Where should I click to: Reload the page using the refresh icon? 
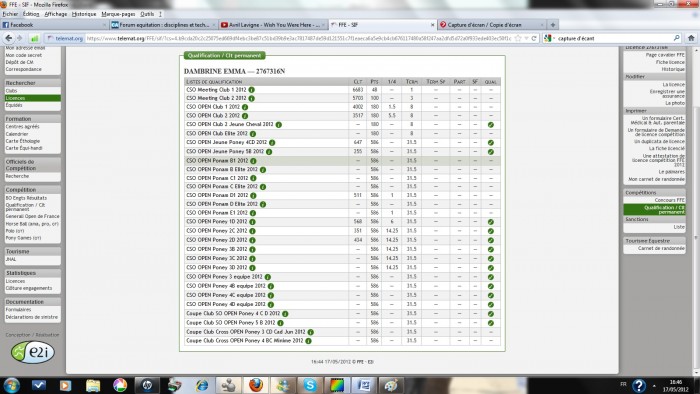[x=533, y=38]
